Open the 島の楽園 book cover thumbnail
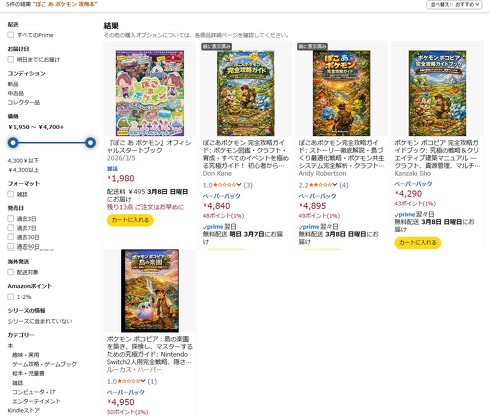 pos(150,290)
